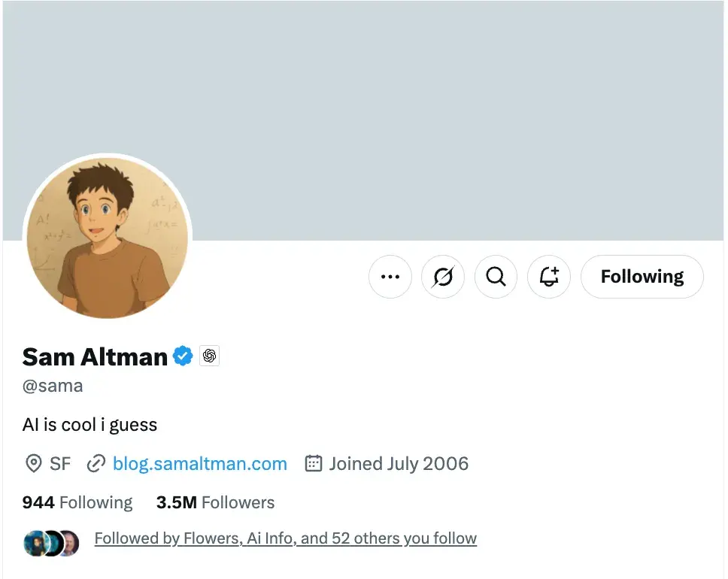Open the more options ellipsis menu
This screenshot has height=579, width=728.
coord(390,277)
